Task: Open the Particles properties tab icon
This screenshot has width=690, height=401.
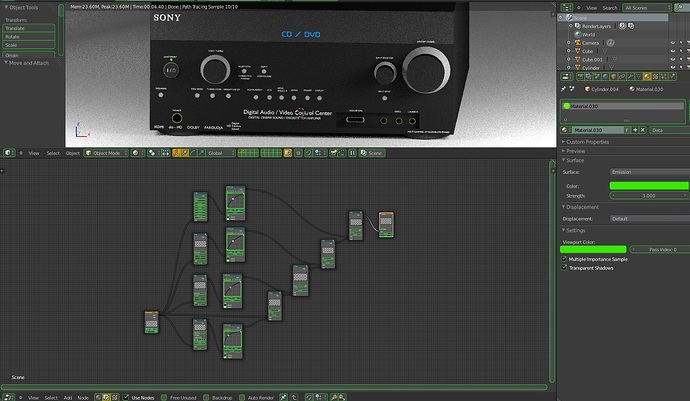Action: pyautogui.click(x=664, y=77)
